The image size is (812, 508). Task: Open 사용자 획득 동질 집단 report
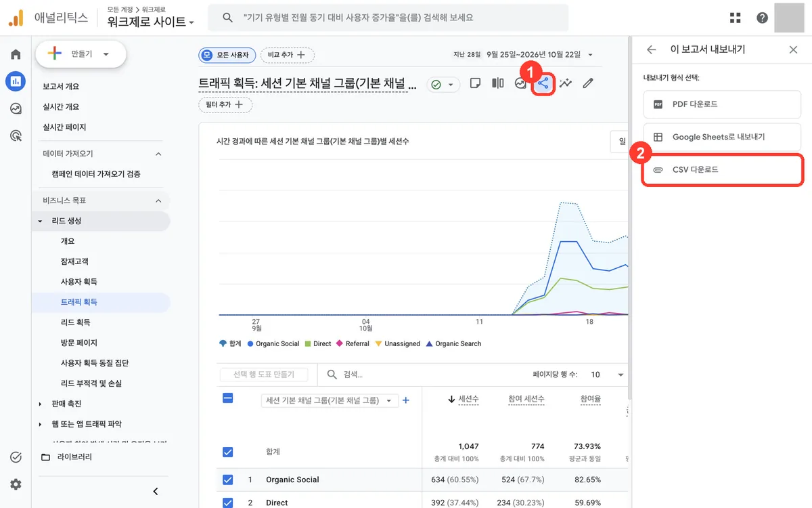(x=95, y=363)
